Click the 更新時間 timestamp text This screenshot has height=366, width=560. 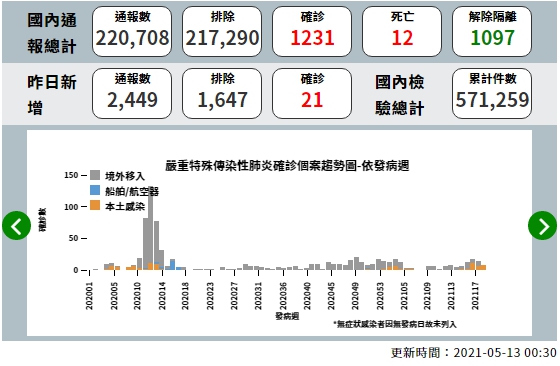[474, 353]
